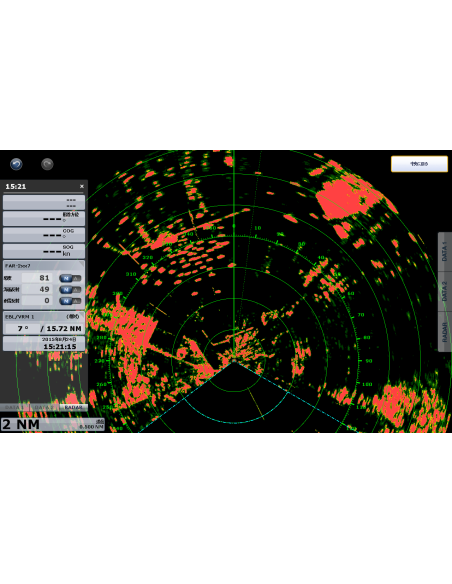Click the grey redo arrow icon
The height and width of the screenshot is (584, 452).
click(47, 164)
